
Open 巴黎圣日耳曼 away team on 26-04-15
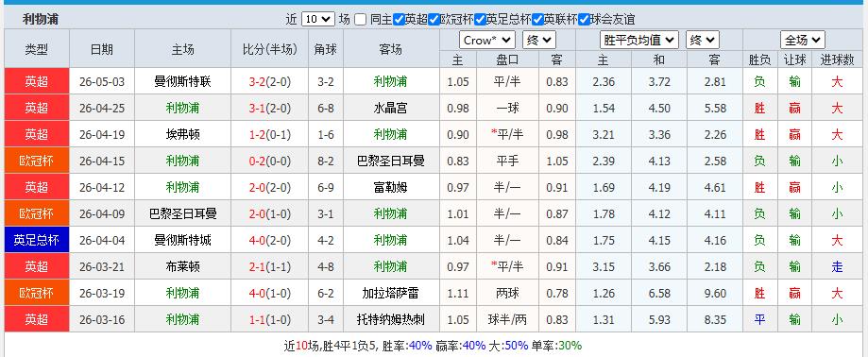click(x=391, y=161)
